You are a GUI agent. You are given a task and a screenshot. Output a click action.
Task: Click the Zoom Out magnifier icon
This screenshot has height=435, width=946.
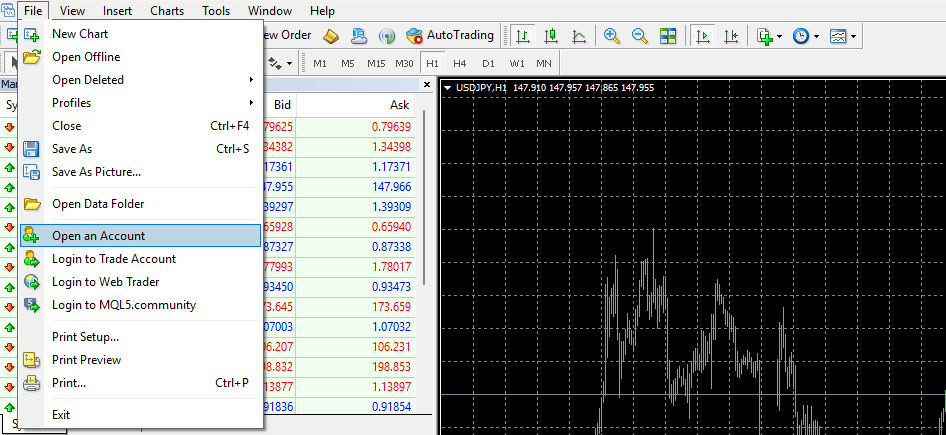[x=639, y=36]
